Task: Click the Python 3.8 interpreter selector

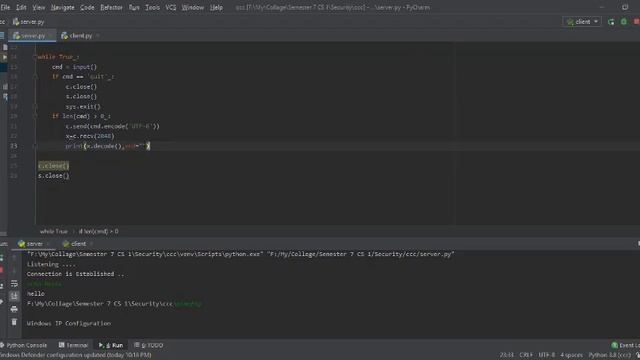Action: [610, 355]
